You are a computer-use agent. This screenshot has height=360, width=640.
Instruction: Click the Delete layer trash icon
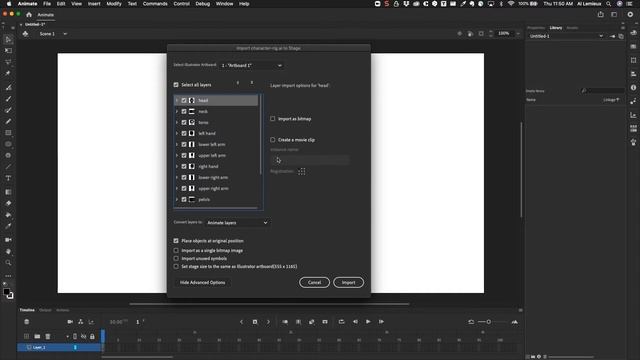click(x=48, y=336)
